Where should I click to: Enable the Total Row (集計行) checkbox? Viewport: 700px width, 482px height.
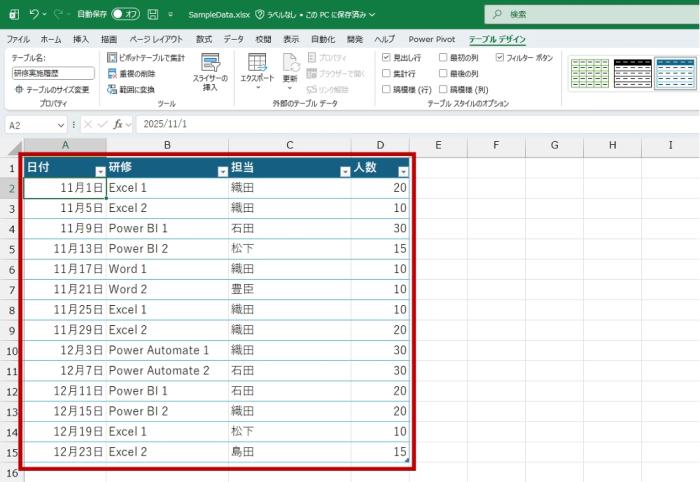tap(386, 73)
